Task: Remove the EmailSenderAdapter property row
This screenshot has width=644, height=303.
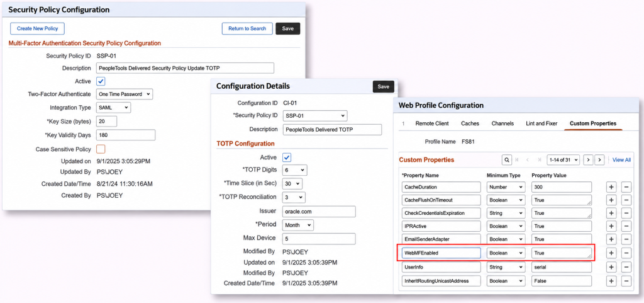Action: 626,239
